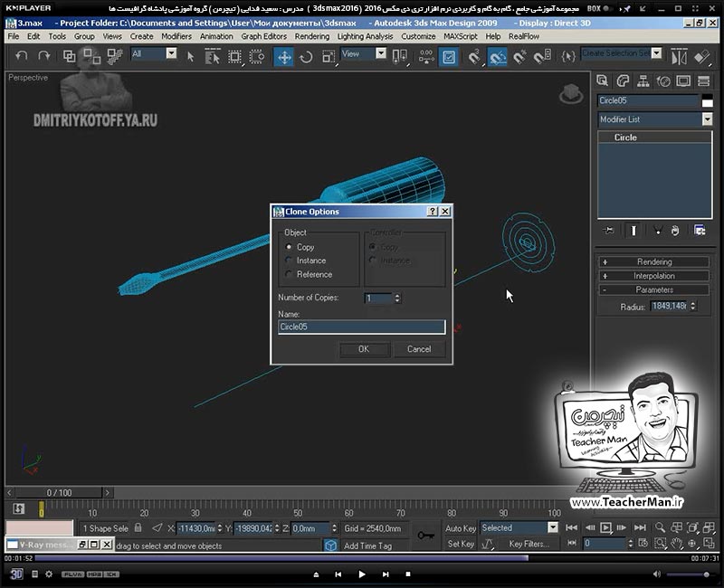Click the ViewCube in the viewport
This screenshot has width=724, height=588.
pyautogui.click(x=571, y=94)
